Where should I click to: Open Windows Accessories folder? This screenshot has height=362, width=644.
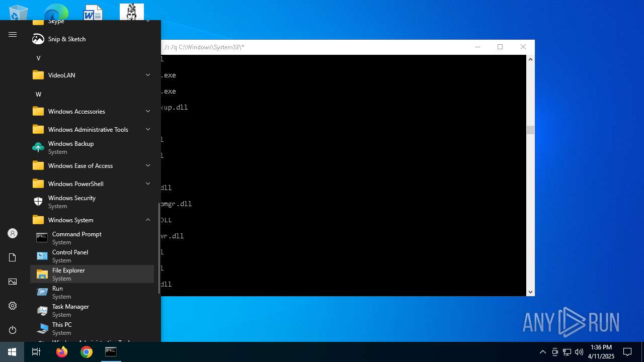point(92,112)
